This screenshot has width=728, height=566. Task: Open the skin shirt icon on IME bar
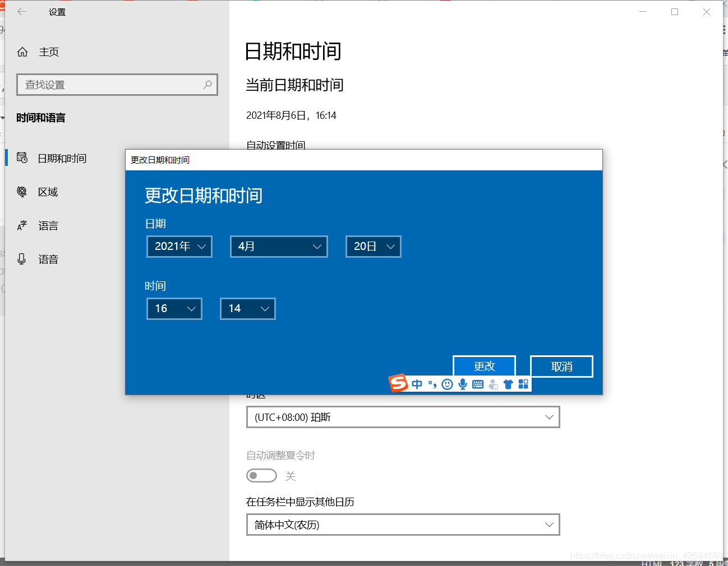pyautogui.click(x=508, y=384)
